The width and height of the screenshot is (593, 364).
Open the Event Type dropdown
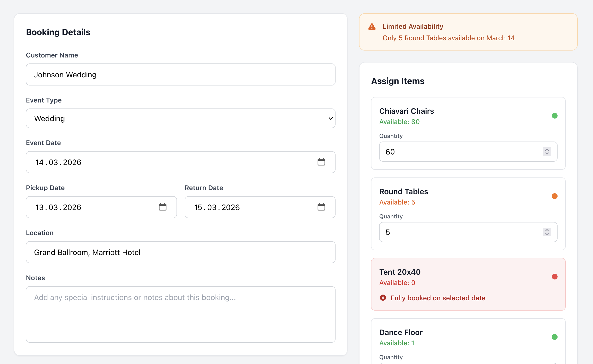pos(181,118)
